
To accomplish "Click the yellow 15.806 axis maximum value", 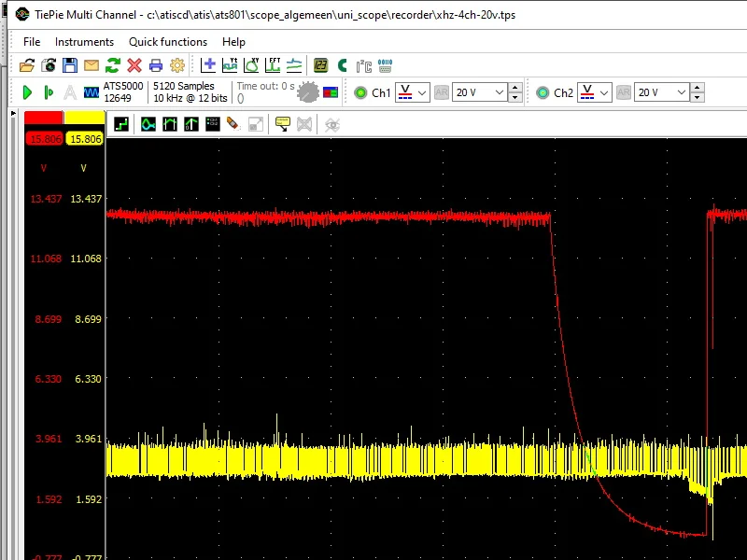I will (85, 139).
